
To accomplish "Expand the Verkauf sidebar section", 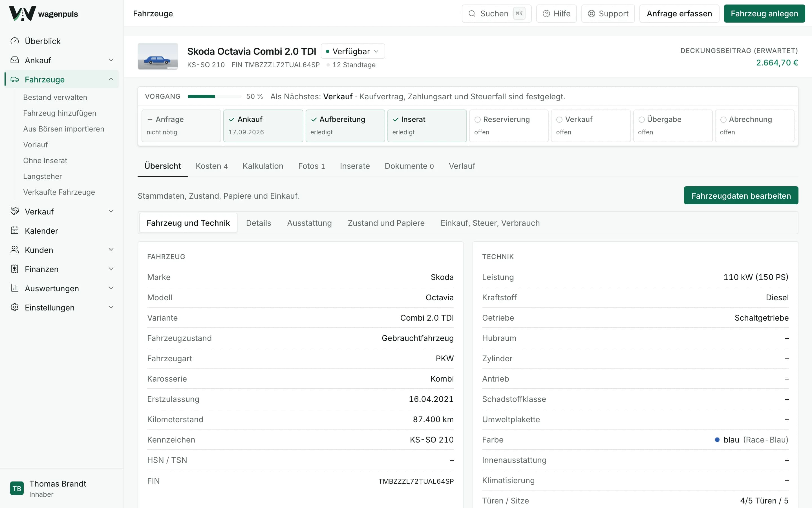I will (x=111, y=211).
